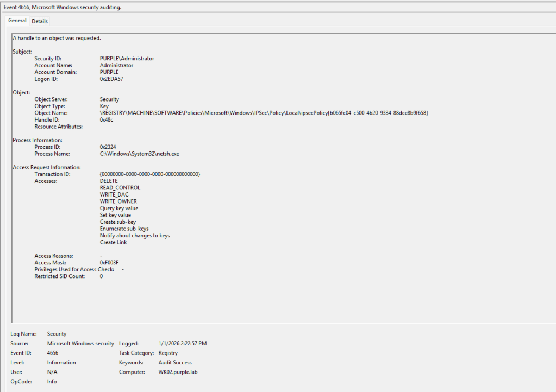Image resolution: width=556 pixels, height=392 pixels.
Task: Switch to the Details tab
Action: (40, 21)
